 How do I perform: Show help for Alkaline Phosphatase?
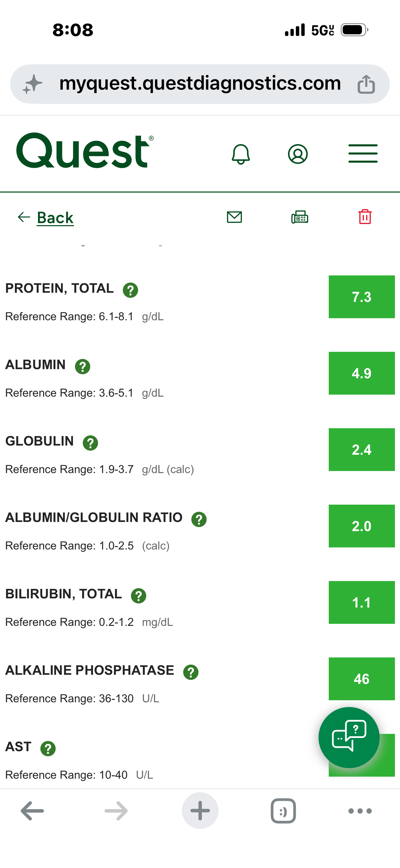point(191,672)
